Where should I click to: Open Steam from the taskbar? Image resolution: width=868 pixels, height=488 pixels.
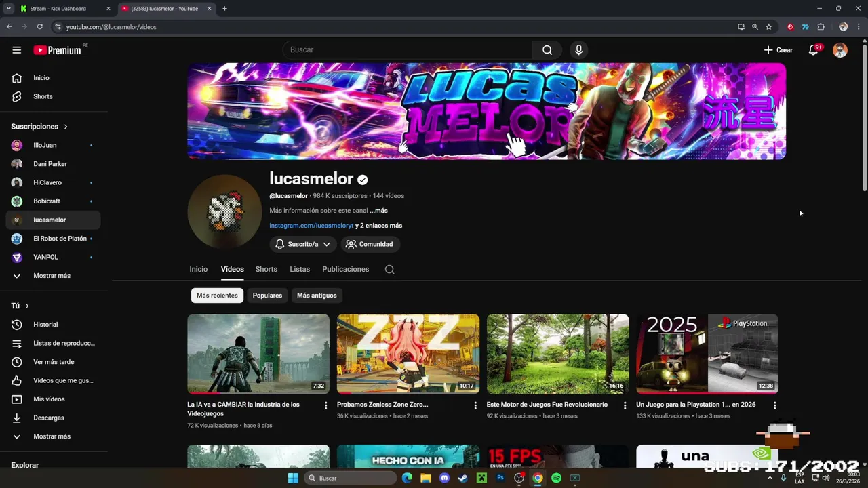point(463,478)
